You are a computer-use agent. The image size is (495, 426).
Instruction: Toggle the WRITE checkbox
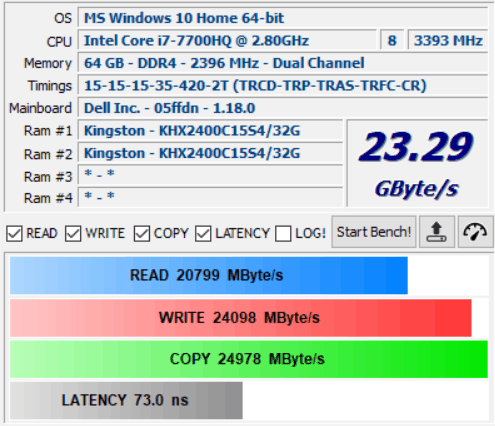pyautogui.click(x=73, y=233)
